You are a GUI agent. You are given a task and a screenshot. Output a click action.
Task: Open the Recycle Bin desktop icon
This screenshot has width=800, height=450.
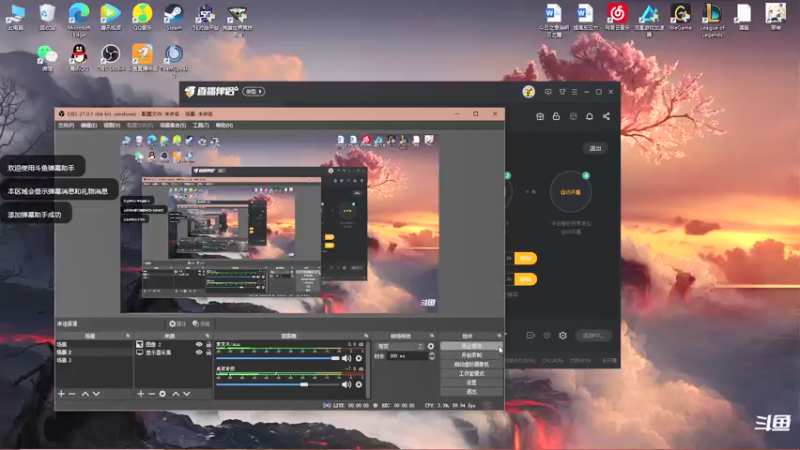47,17
